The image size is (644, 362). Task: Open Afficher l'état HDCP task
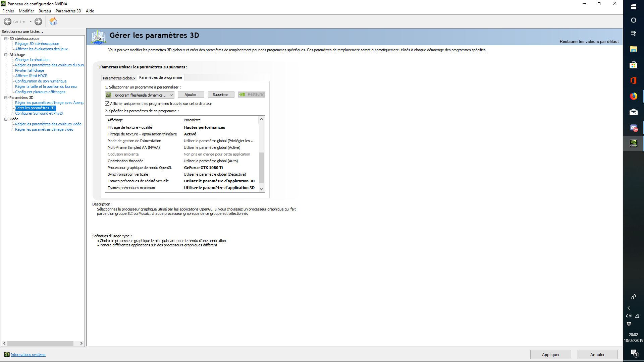click(x=31, y=76)
